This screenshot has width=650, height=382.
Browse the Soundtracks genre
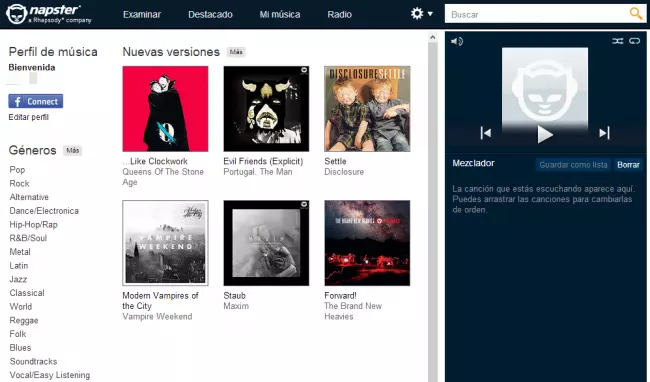click(x=33, y=361)
